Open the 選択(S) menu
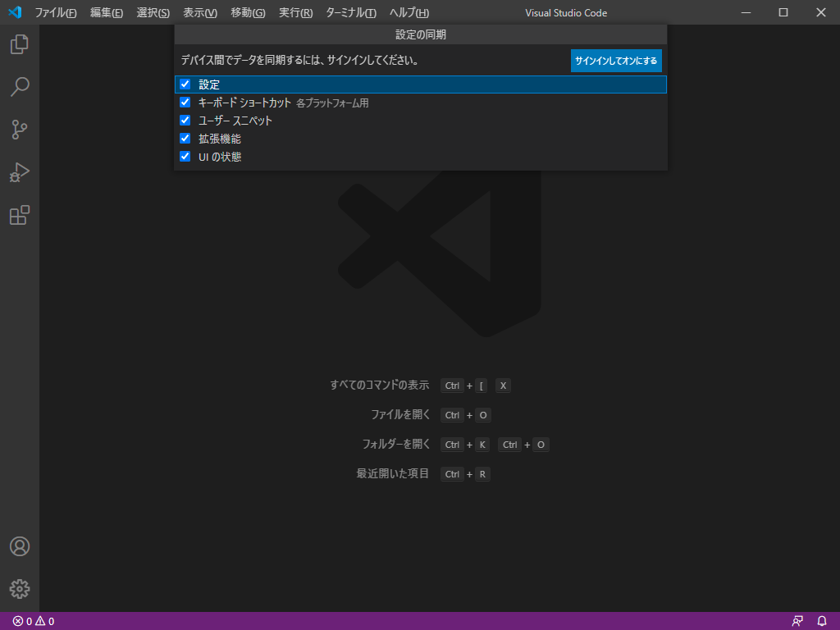 [x=153, y=13]
